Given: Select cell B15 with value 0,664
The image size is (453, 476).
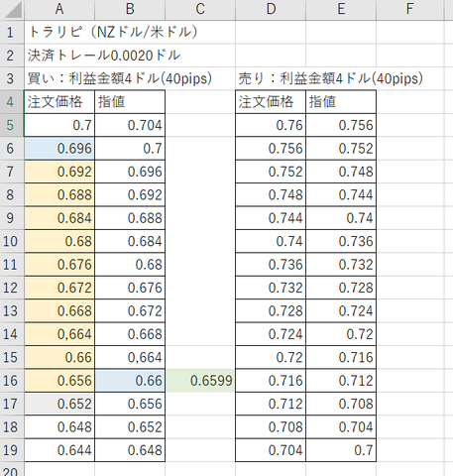Looking at the screenshot, I should [130, 357].
